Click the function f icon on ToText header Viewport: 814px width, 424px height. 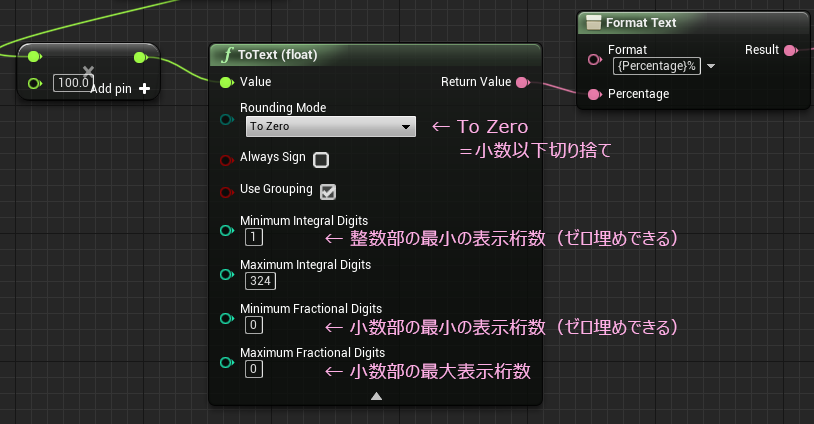226,54
